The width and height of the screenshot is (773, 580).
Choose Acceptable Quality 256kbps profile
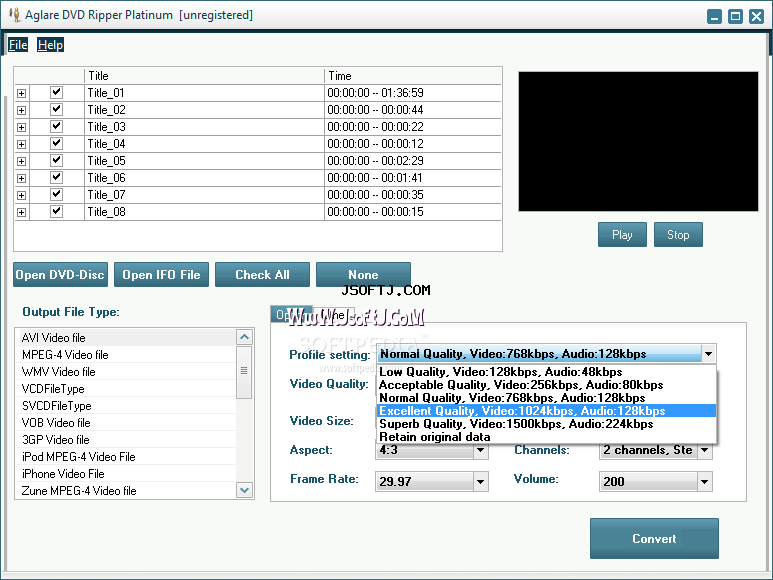pos(547,385)
